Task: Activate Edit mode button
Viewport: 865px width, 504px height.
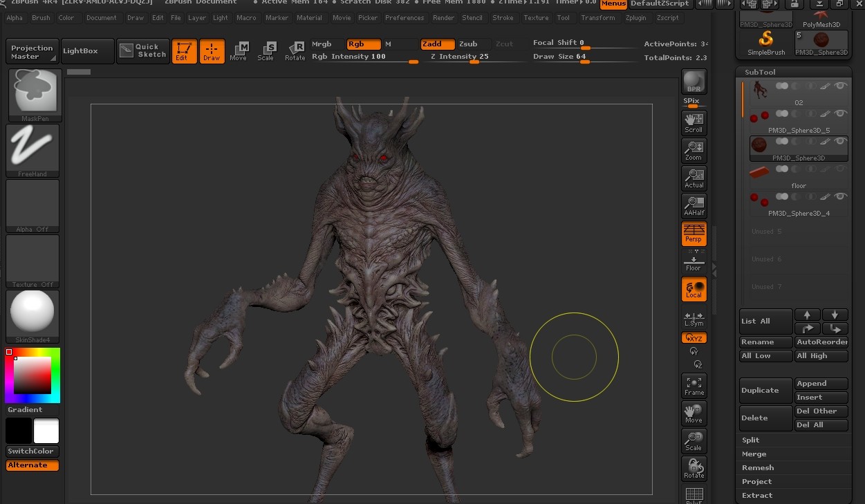Action: point(183,51)
